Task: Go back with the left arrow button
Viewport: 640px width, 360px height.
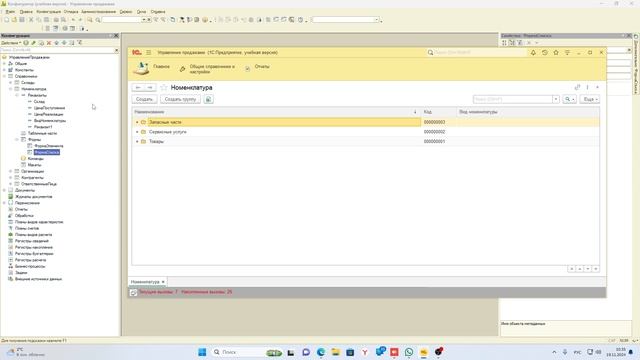Action: (138, 87)
